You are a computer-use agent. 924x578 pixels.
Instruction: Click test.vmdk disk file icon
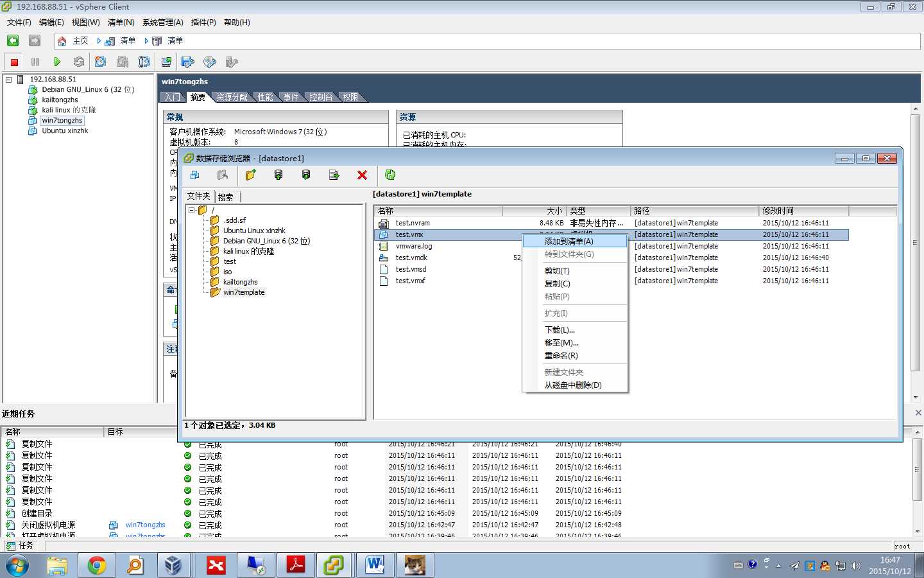[384, 258]
